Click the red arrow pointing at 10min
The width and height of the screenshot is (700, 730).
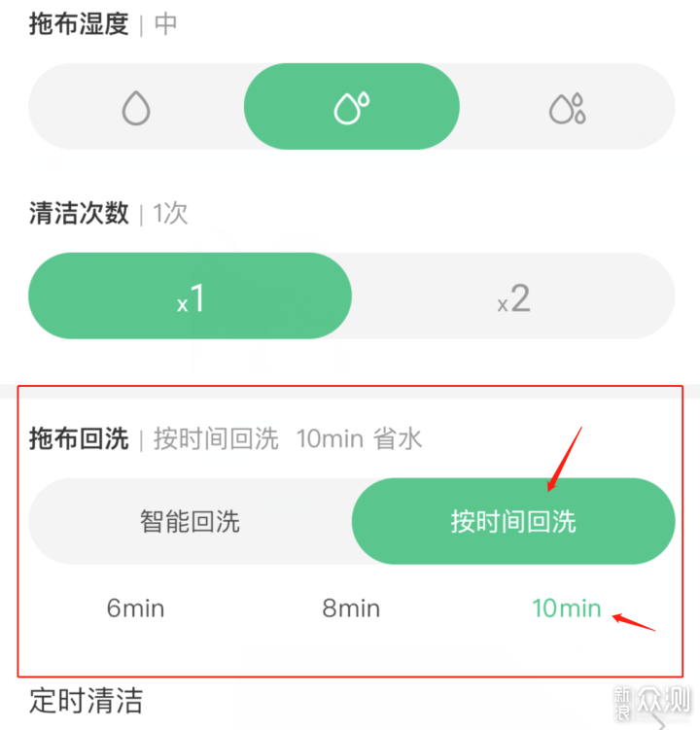(x=634, y=622)
